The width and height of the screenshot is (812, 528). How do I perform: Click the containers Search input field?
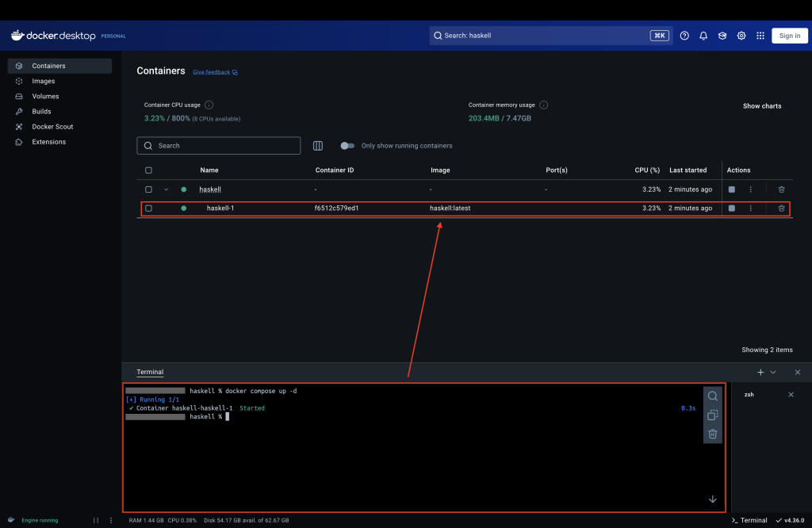219,146
